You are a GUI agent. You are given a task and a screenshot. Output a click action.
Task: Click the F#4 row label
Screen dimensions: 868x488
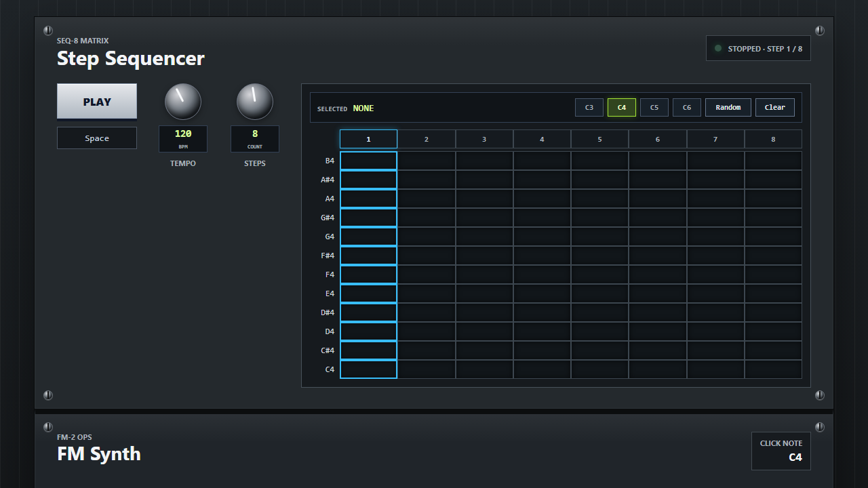pyautogui.click(x=328, y=256)
